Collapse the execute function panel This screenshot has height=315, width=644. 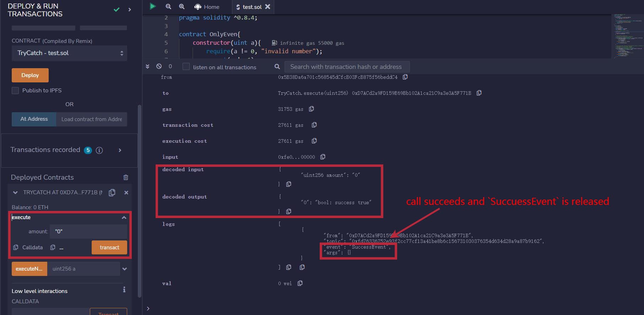[x=124, y=217]
